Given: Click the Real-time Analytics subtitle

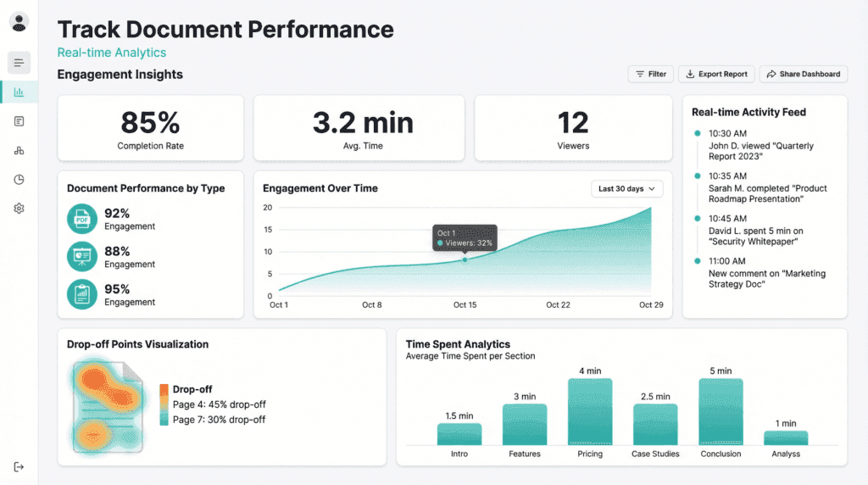Looking at the screenshot, I should pyautogui.click(x=112, y=53).
